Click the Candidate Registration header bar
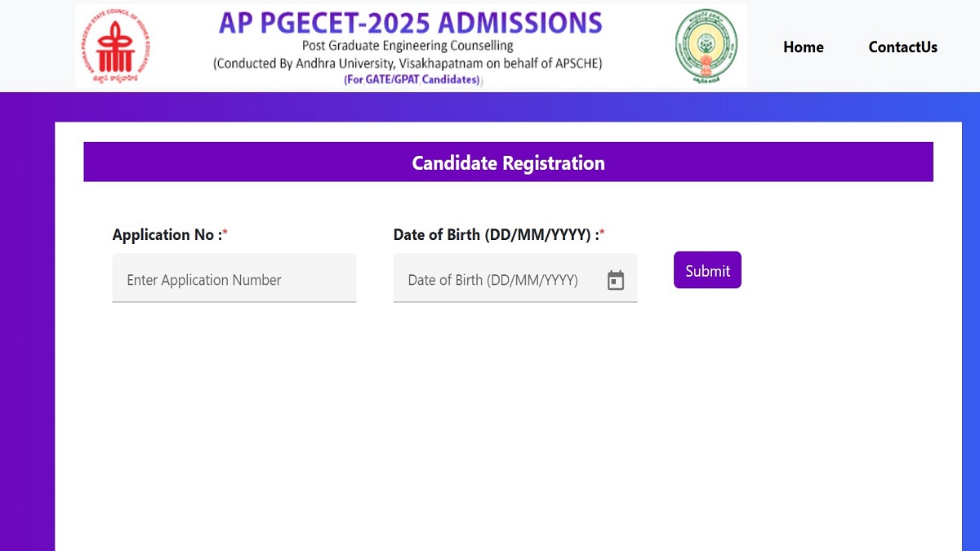This screenshot has width=980, height=551. pos(508,162)
